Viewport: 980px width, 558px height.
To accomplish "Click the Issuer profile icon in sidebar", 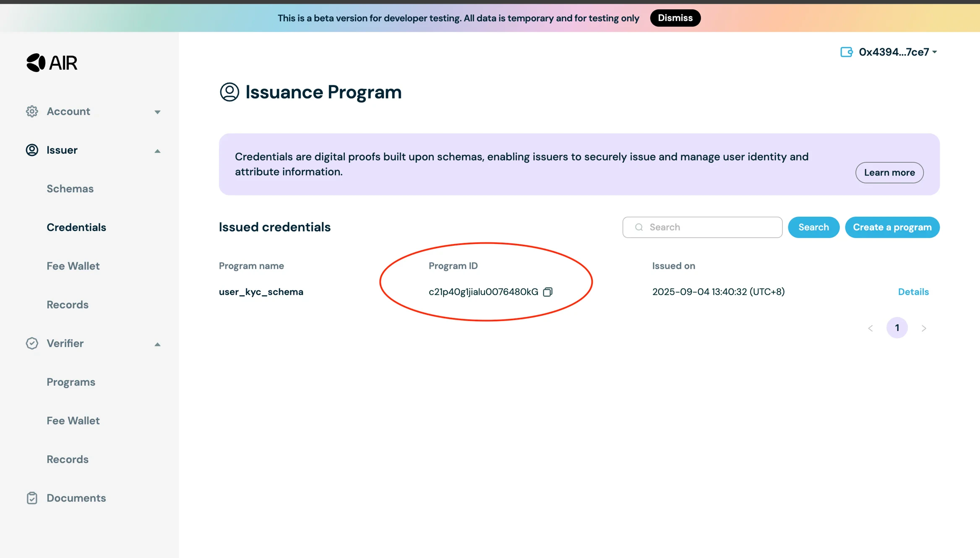I will pyautogui.click(x=32, y=150).
